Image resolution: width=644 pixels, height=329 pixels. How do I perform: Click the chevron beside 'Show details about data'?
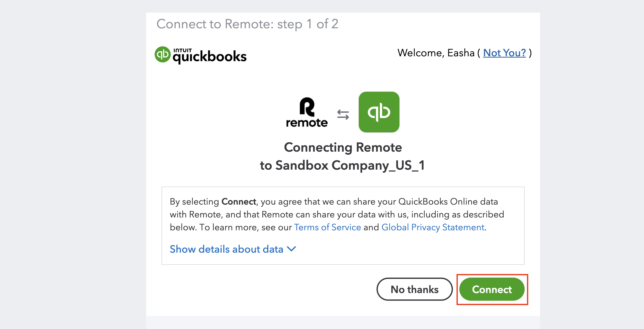(x=292, y=249)
